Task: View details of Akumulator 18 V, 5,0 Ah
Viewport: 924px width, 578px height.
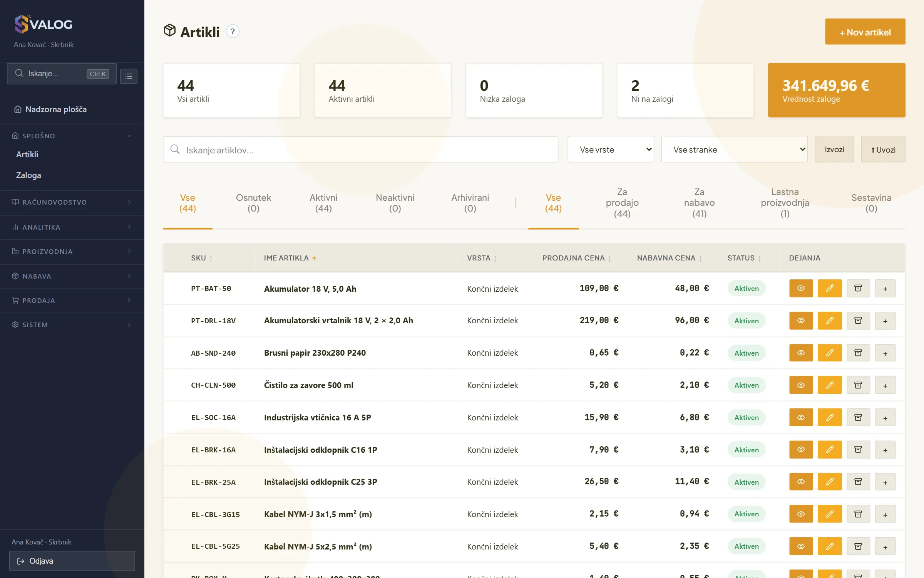Action: coord(801,288)
